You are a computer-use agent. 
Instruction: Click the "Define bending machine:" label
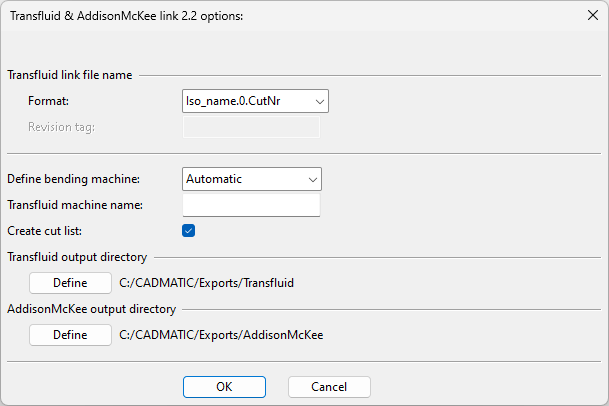point(74,179)
